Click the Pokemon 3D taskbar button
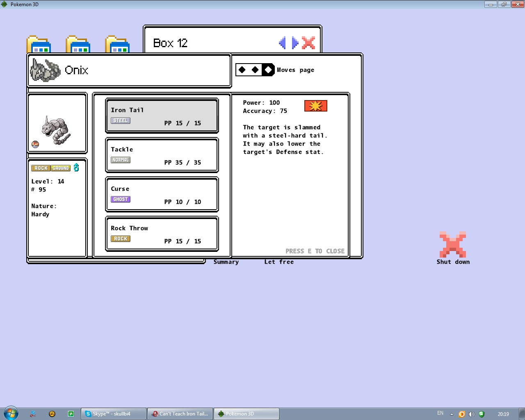This screenshot has height=420, width=525. [247, 414]
